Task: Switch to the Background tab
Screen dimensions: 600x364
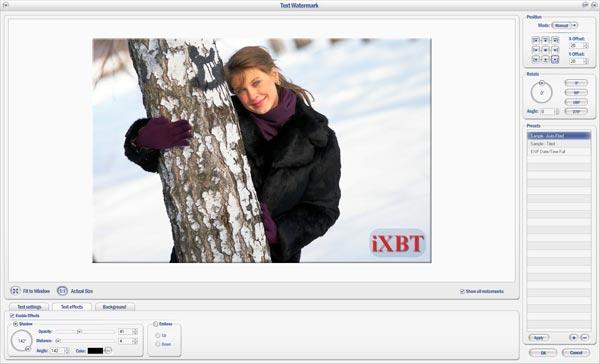Action: coord(114,307)
